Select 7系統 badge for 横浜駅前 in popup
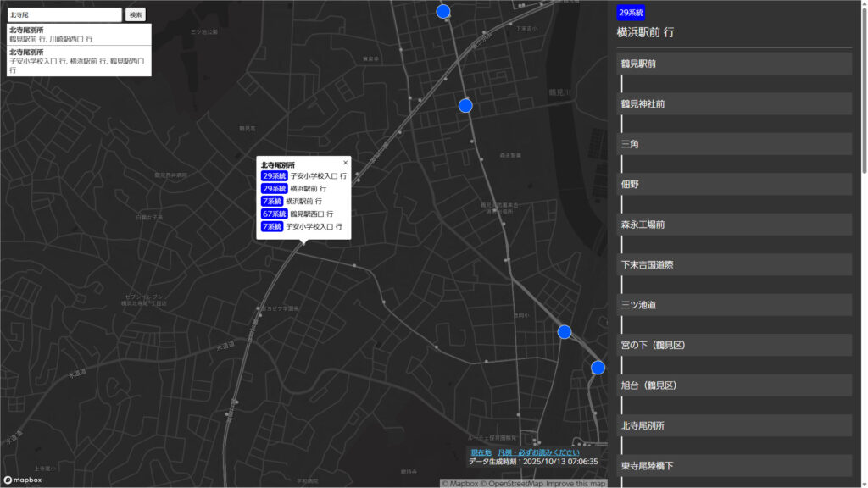 271,202
